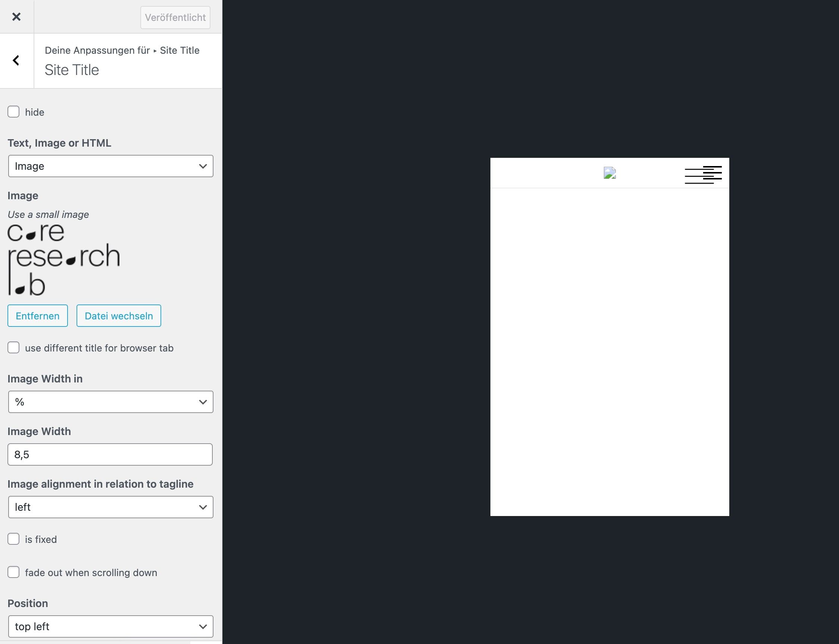Viewport: 839px width, 644px height.
Task: Click the Deine Anpassungen für breadcrumb text
Action: [97, 51]
